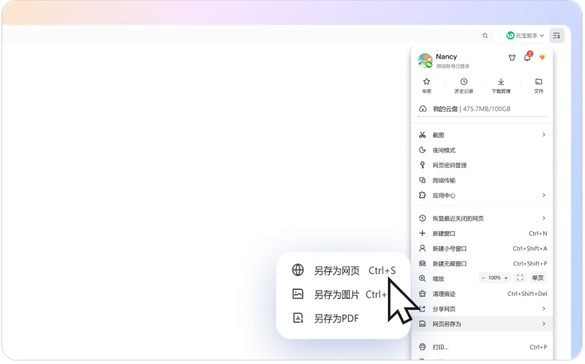Screen dimensions: 585x364
Task: Choose 另存为网页 in the submenu
Action: 343,270
